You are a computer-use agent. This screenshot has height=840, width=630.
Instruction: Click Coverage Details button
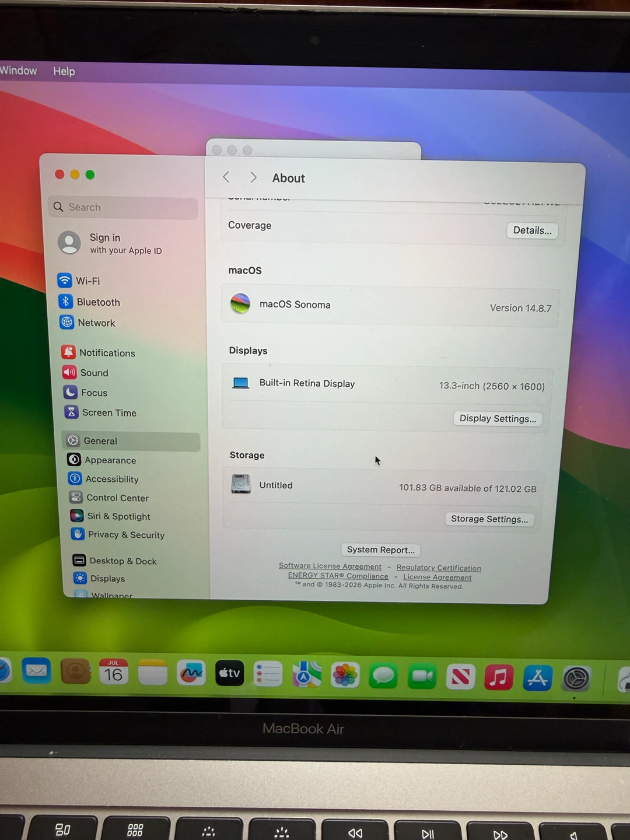[x=532, y=230]
